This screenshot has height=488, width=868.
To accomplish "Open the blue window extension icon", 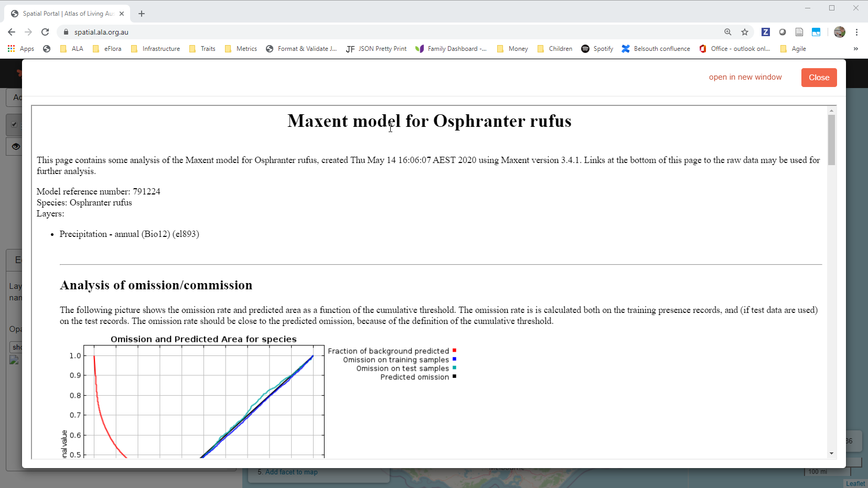I will click(816, 32).
